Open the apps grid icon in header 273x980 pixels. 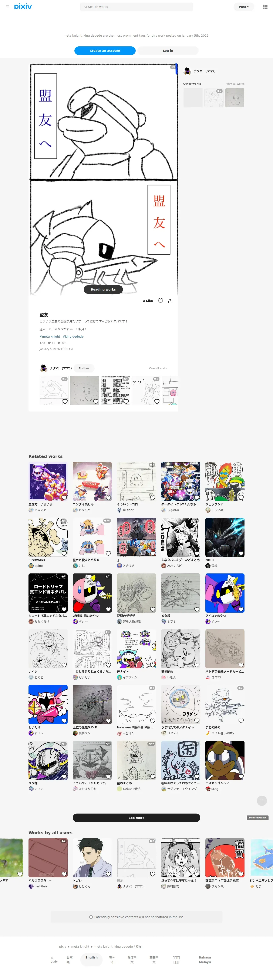click(x=265, y=7)
